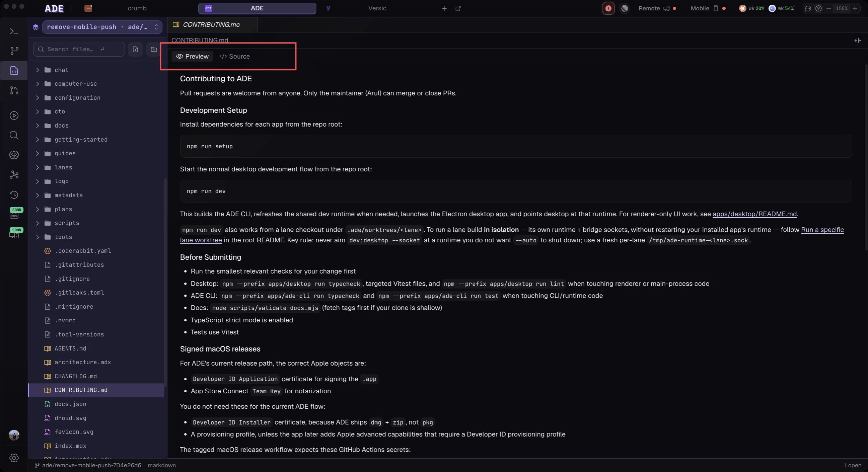Image resolution: width=868 pixels, height=472 pixels.
Task: Select the CONTRIBUTING.md editor tab
Action: [x=212, y=25]
